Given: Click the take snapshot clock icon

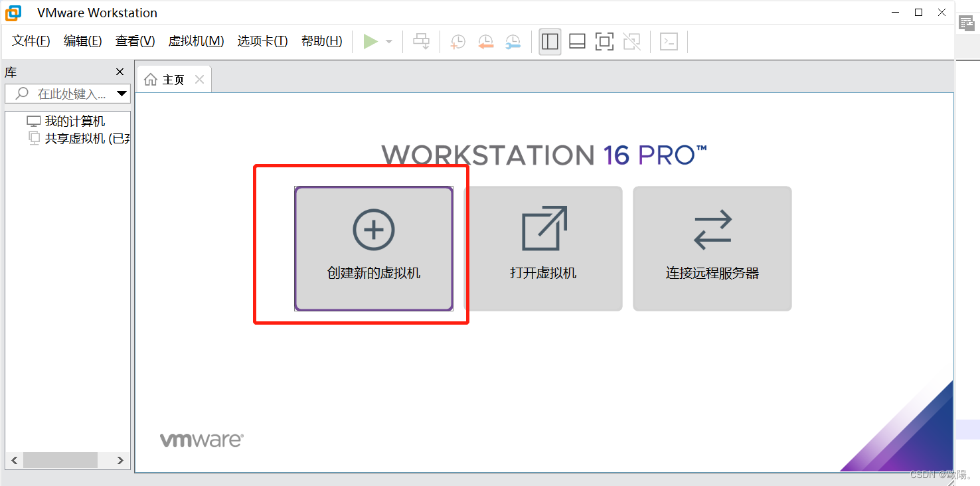Looking at the screenshot, I should [x=457, y=42].
